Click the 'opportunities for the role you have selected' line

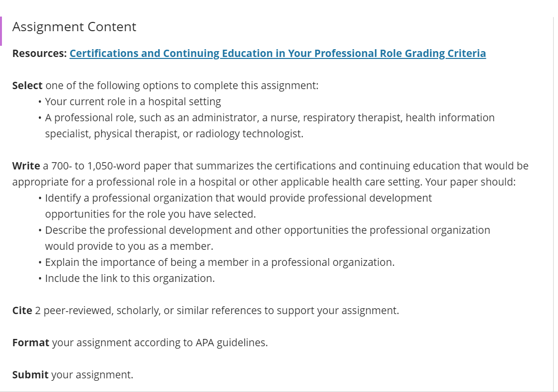150,214
